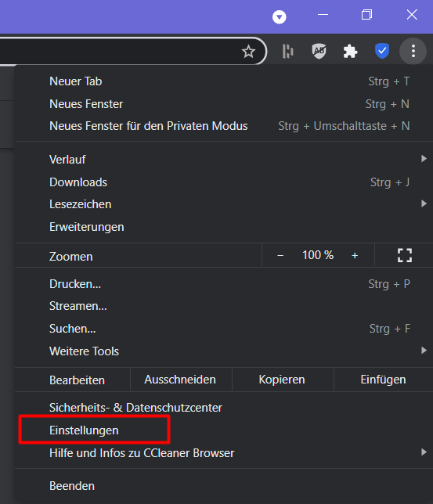Screen dimensions: 433x504
Task: Click the round dropdown arrow in title bar
Action: coord(279,16)
